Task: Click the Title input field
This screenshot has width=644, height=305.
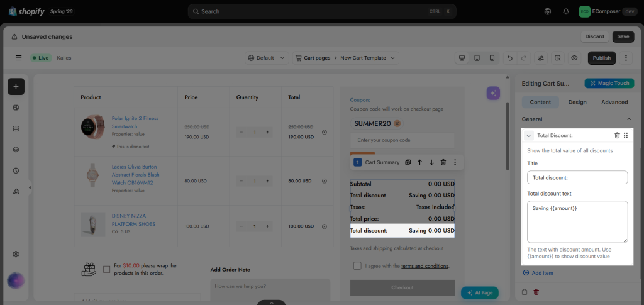Action: [x=577, y=178]
